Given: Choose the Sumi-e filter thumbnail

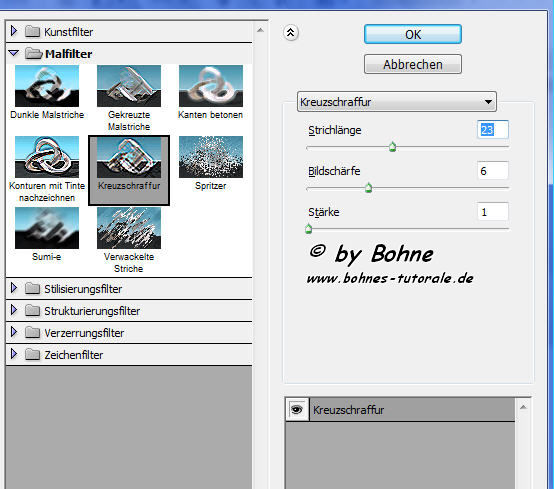Looking at the screenshot, I should coord(47,228).
